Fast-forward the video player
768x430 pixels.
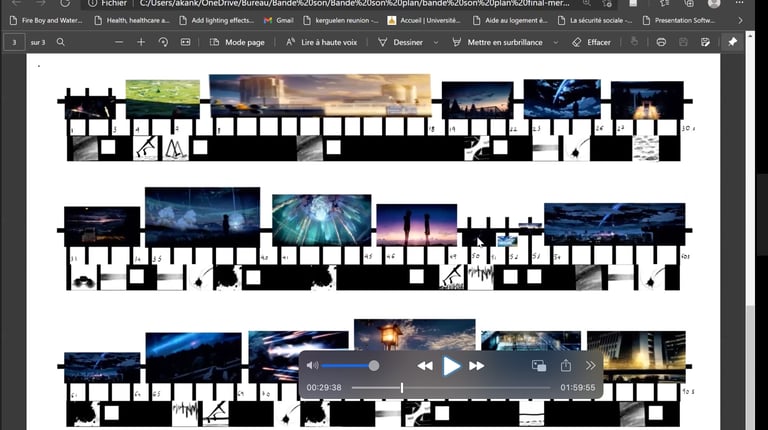tap(477, 366)
